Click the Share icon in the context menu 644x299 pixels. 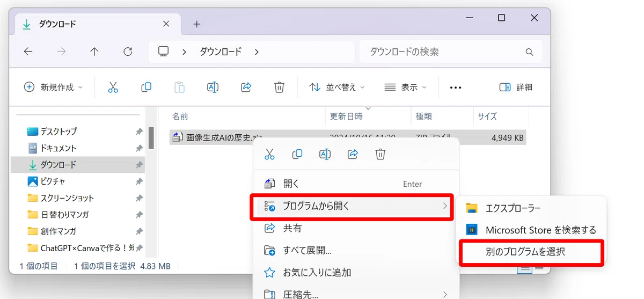coord(353,154)
